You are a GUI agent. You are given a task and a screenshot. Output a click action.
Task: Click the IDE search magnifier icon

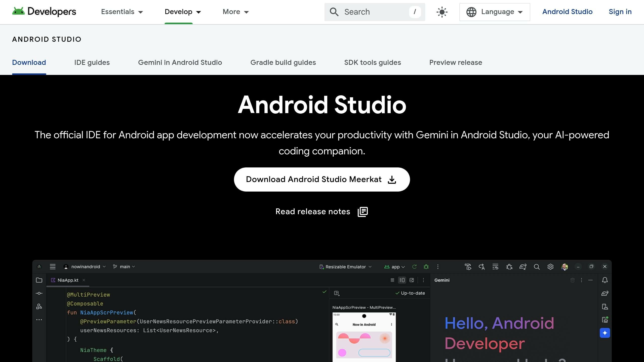click(x=537, y=267)
